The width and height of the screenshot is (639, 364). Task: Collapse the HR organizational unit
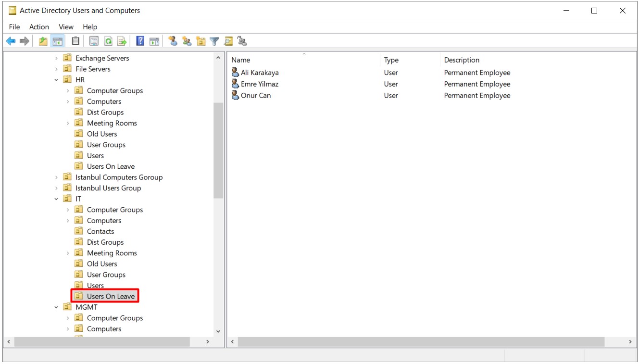click(x=56, y=80)
